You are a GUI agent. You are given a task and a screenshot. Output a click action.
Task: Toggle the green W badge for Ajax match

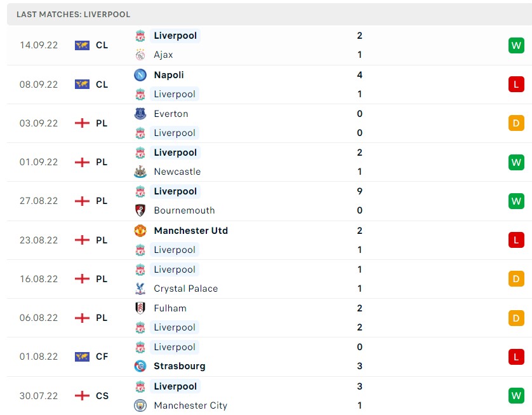pos(516,45)
